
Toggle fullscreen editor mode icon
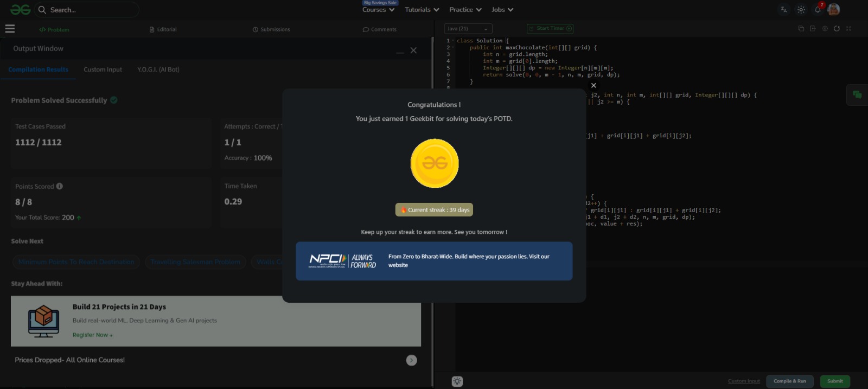coord(848,29)
